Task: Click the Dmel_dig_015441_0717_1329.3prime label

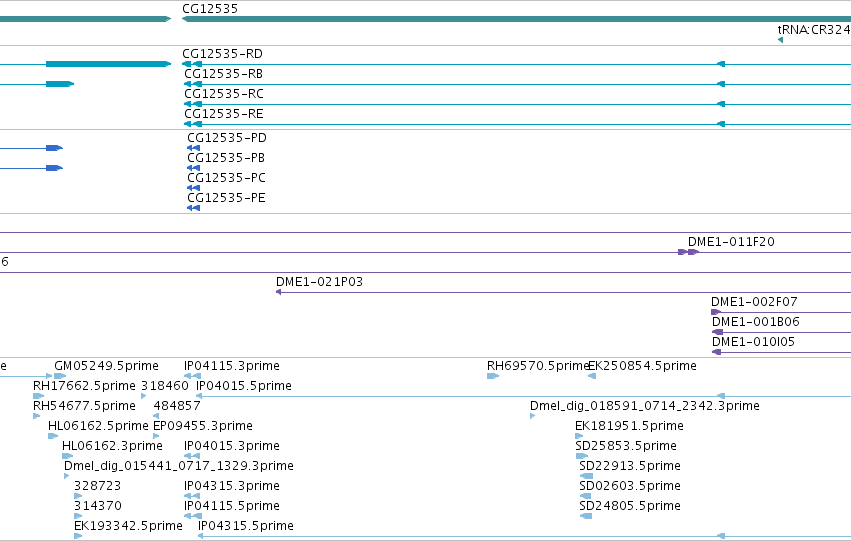Action: coord(179,467)
